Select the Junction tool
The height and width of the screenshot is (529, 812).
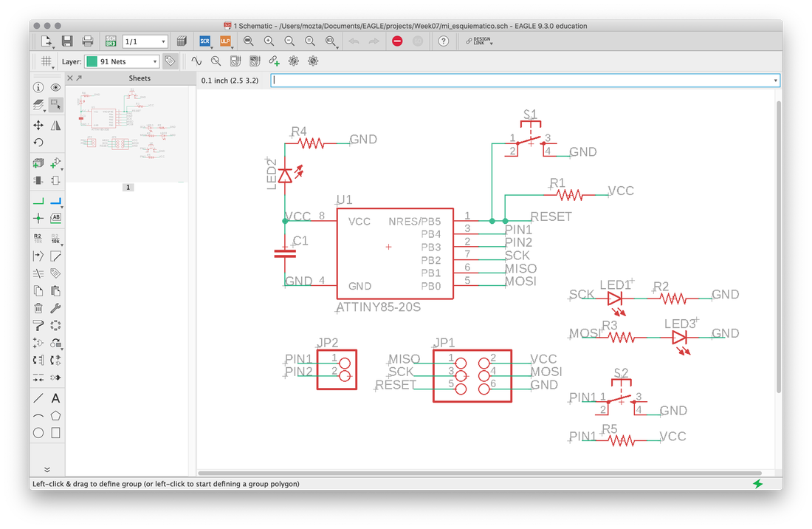(38, 218)
